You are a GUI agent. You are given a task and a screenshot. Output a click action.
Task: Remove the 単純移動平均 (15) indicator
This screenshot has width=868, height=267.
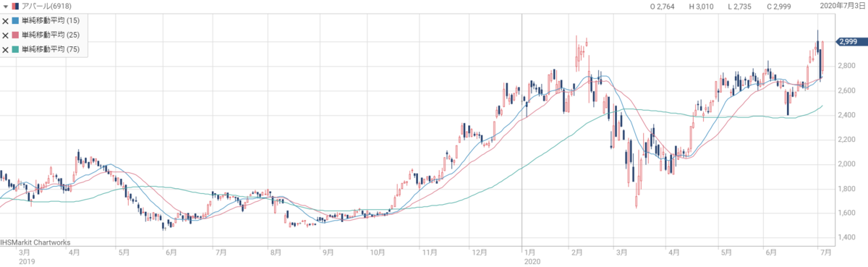(6, 21)
